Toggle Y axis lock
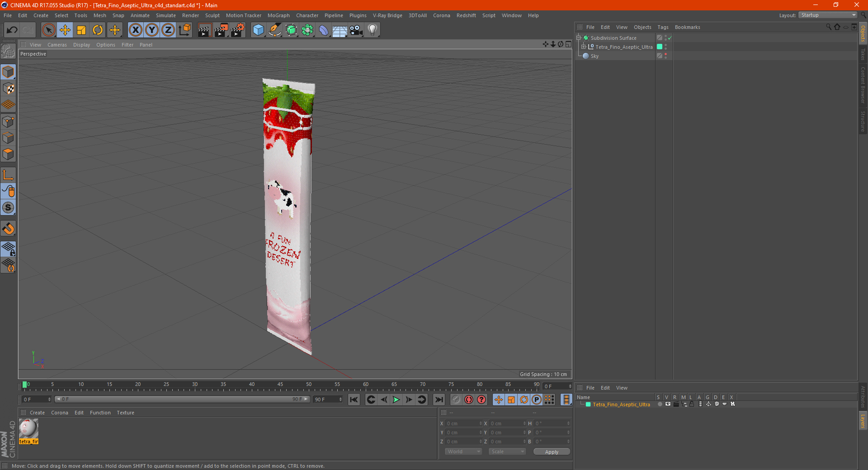Viewport: 868px width, 470px height. tap(152, 30)
